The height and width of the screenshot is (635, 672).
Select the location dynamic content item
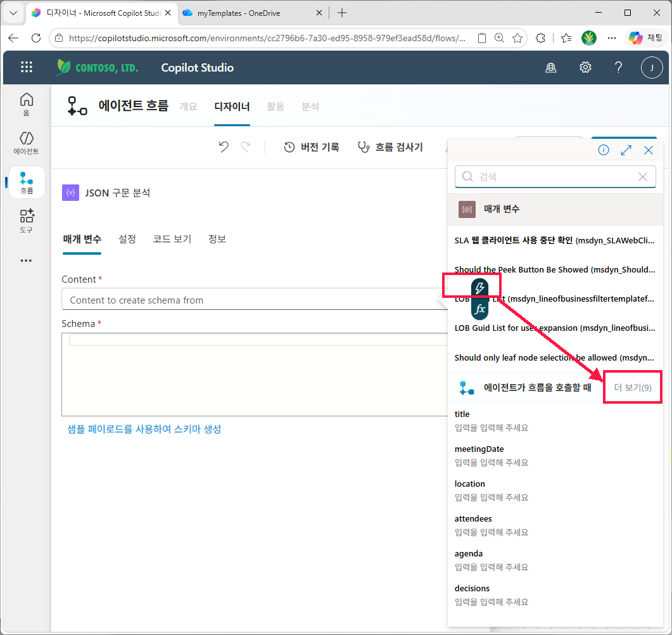555,491
